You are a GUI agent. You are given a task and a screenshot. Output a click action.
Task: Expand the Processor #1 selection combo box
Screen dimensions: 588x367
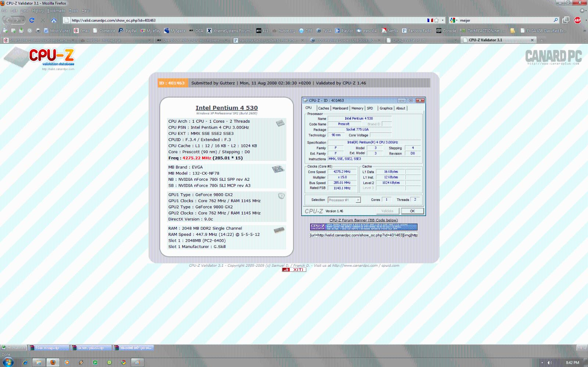344,200
